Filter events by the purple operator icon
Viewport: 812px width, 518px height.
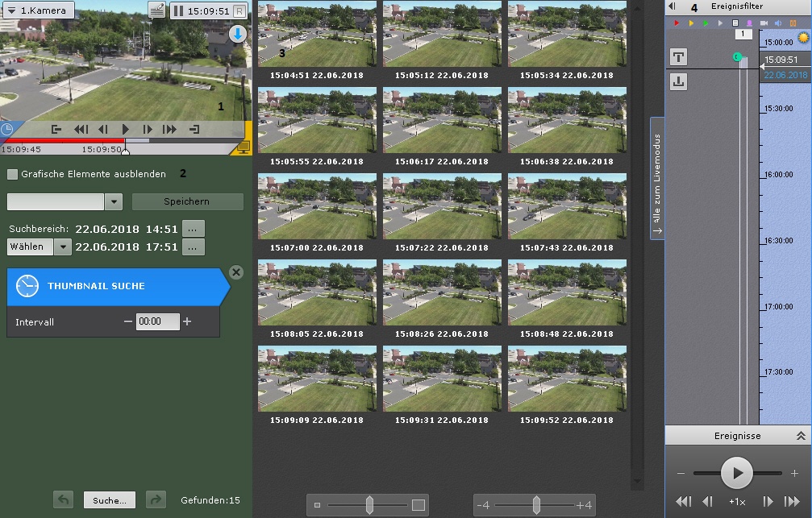click(x=749, y=23)
